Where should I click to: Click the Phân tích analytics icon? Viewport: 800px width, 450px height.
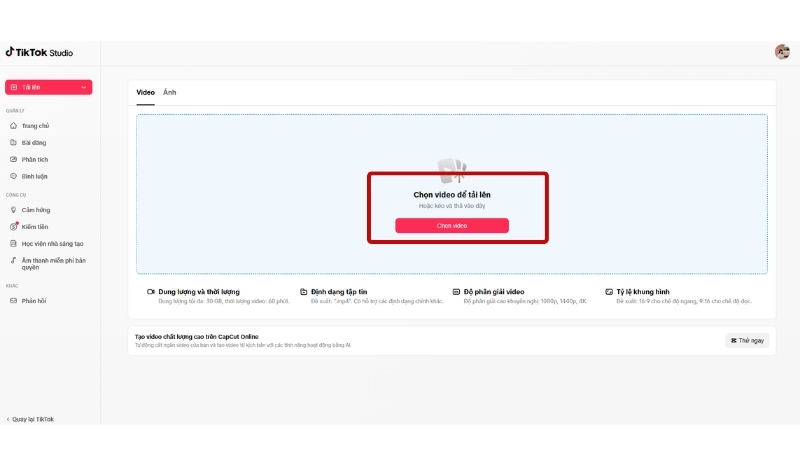tap(13, 159)
